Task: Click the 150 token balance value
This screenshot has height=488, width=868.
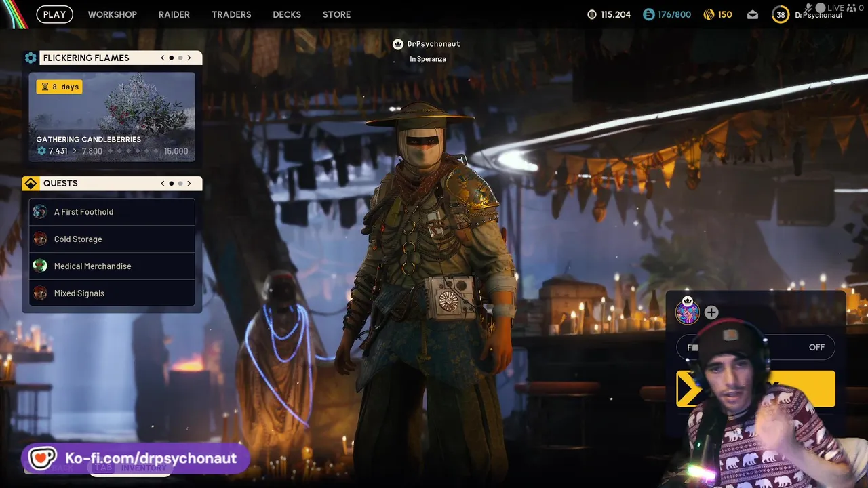Action: pos(725,14)
